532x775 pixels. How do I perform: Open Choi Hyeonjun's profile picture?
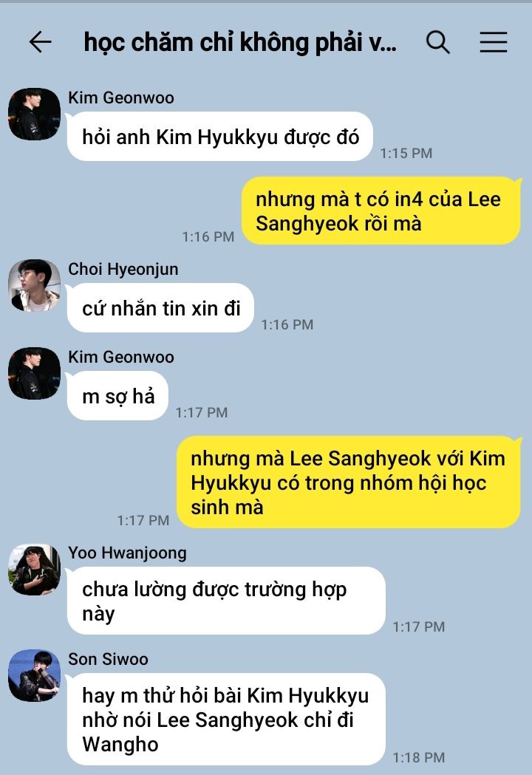pyautogui.click(x=34, y=285)
